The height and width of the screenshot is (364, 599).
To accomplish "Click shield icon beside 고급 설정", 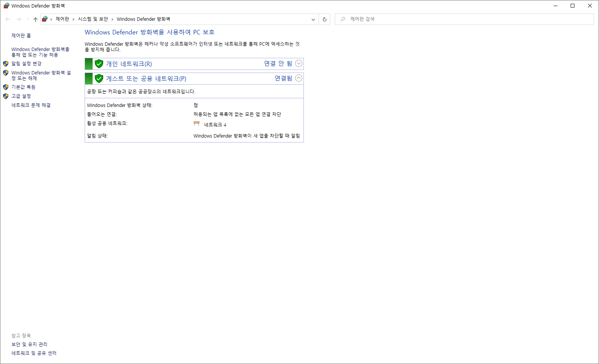I will pyautogui.click(x=6, y=96).
